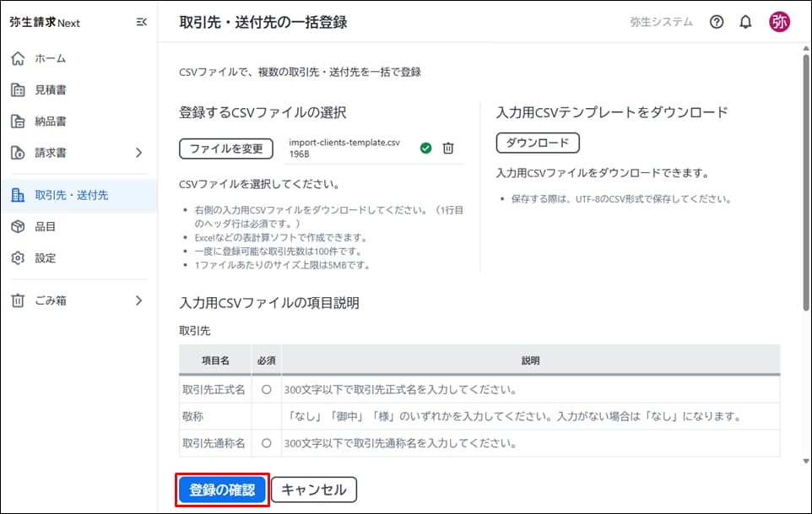812x514 pixels.
Task: Open the 請求書 menu item
Action: (51, 153)
